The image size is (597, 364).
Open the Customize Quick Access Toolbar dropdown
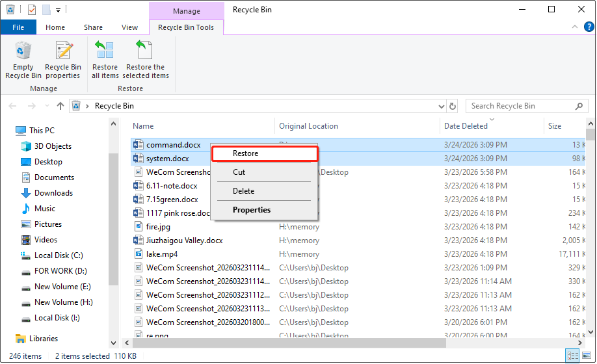[59, 10]
